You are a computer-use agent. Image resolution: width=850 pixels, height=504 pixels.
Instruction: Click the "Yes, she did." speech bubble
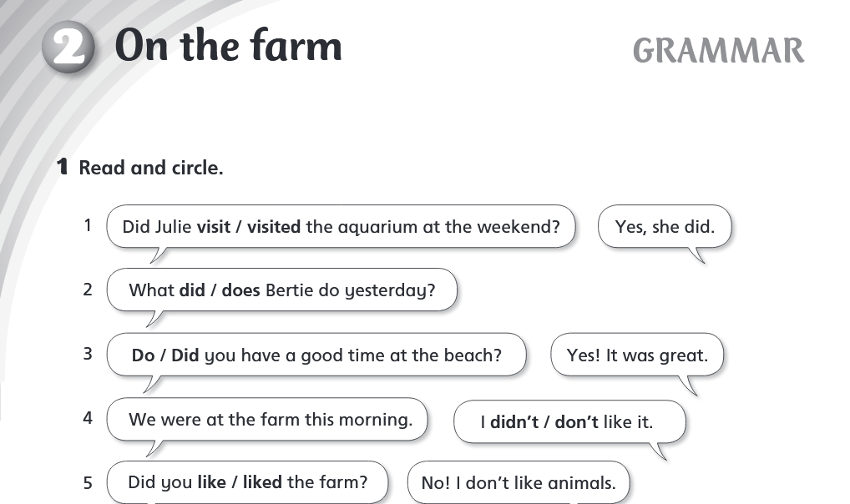click(x=665, y=227)
